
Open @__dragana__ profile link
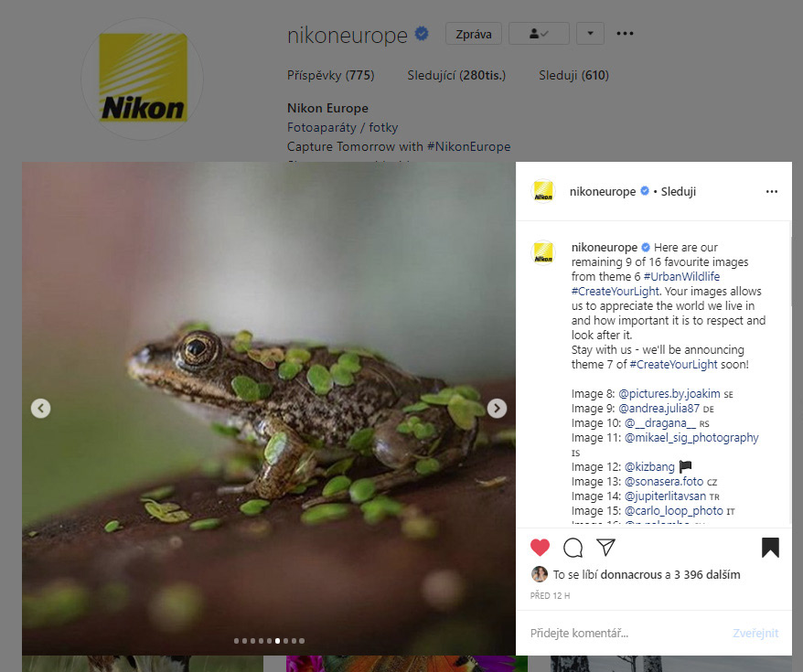660,422
